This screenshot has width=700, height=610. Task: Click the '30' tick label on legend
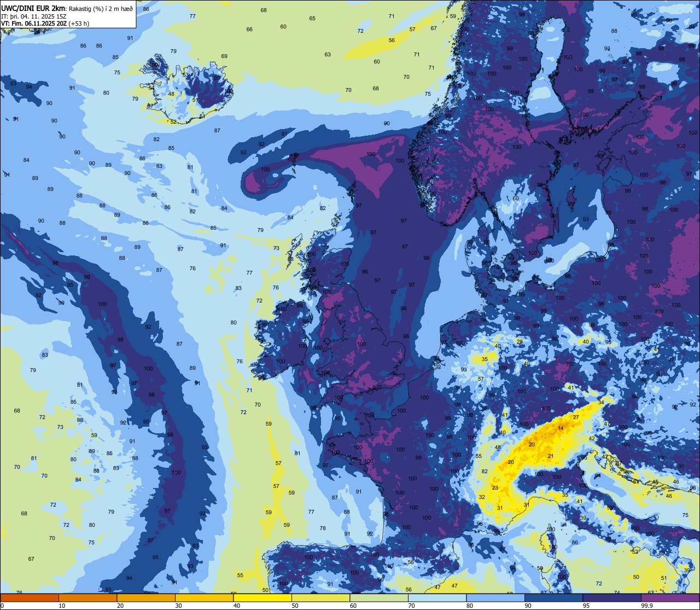pyautogui.click(x=178, y=606)
